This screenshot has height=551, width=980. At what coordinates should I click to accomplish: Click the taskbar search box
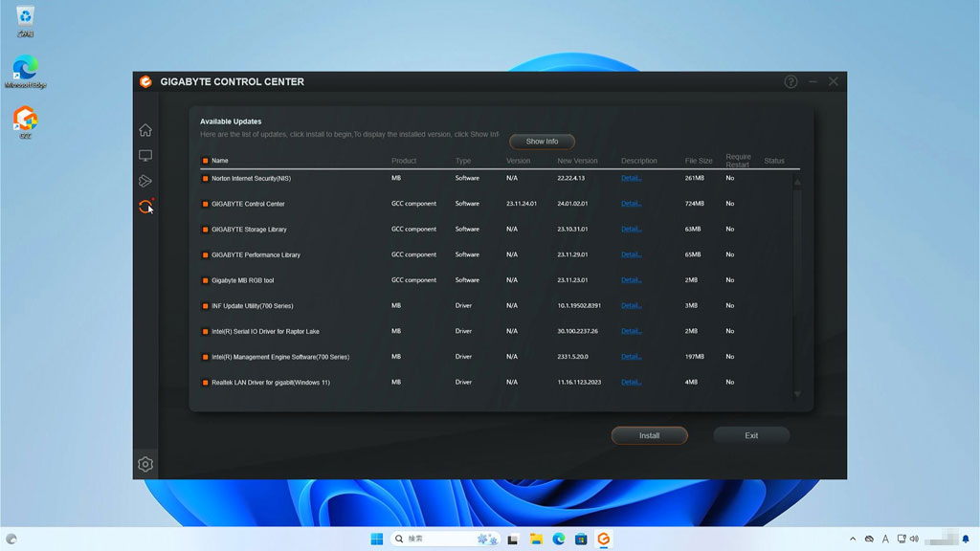pos(445,540)
